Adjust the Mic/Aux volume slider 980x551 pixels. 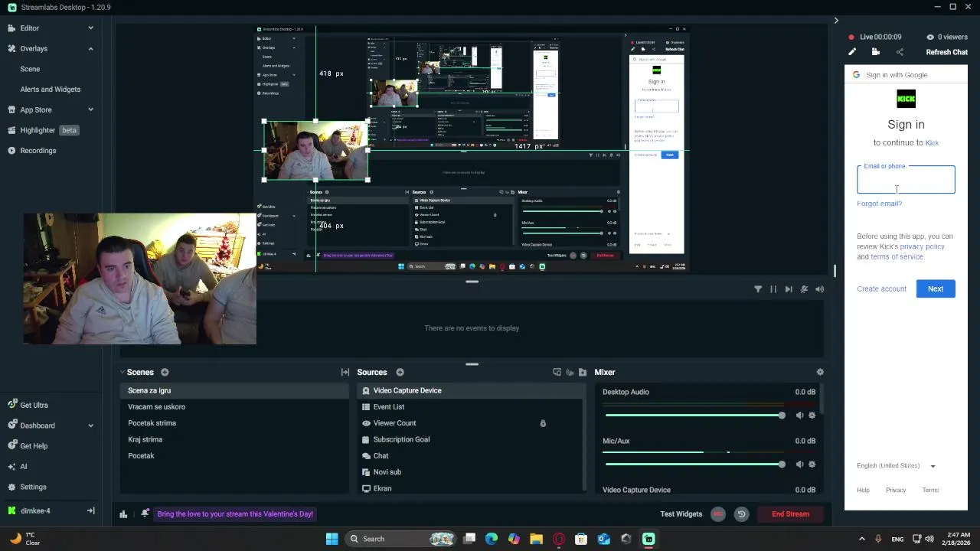(694, 465)
